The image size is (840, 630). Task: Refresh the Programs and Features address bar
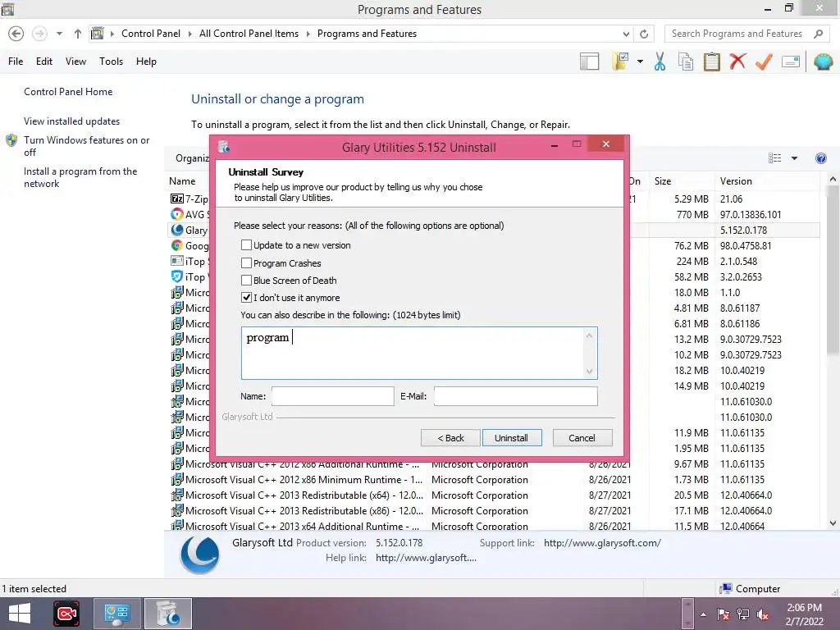pyautogui.click(x=644, y=34)
